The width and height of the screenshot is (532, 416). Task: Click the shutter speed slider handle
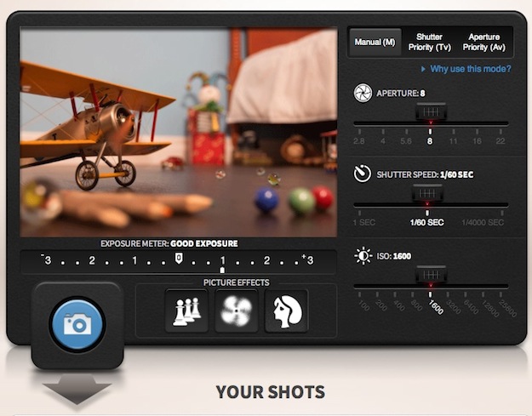[427, 194]
